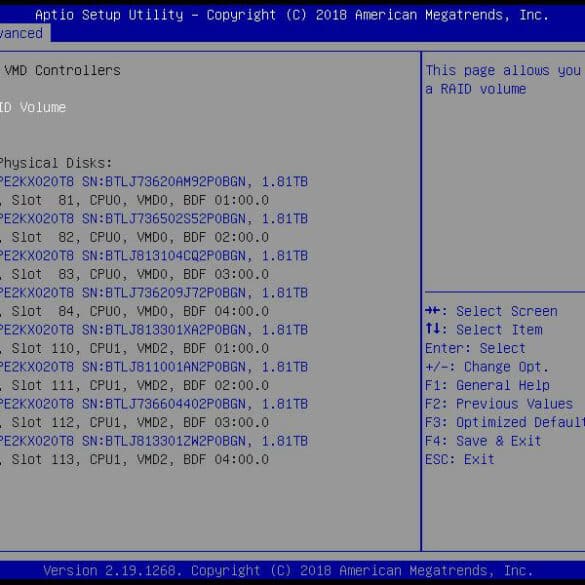Click the ESC: Exit hint
The width and height of the screenshot is (585, 585).
pyautogui.click(x=460, y=460)
